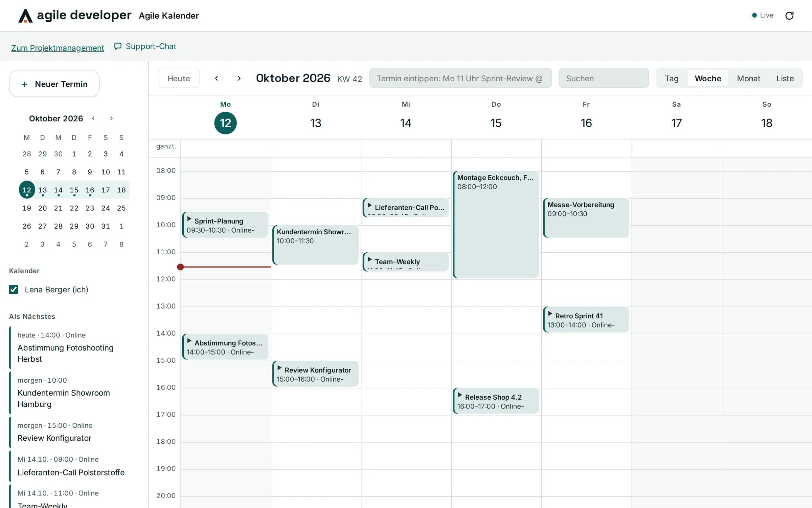Click the refresh icon in header
The width and height of the screenshot is (812, 508).
coord(789,16)
